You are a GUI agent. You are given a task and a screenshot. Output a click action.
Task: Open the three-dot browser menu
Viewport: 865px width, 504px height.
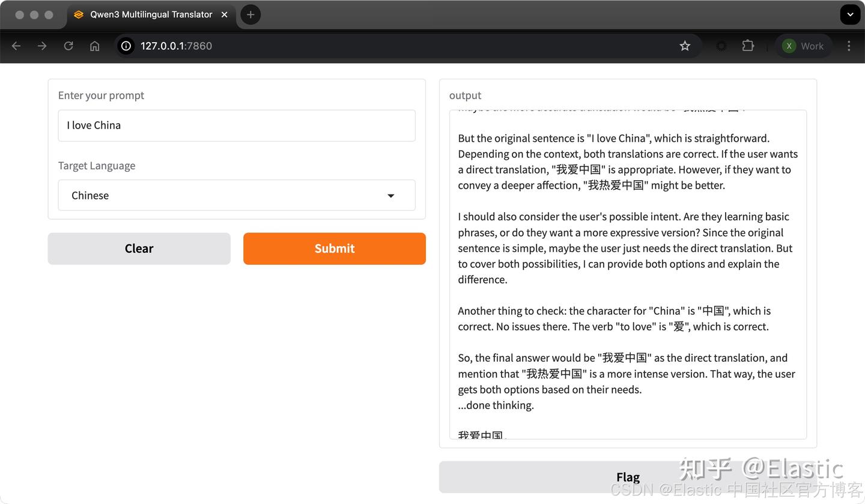click(x=849, y=46)
